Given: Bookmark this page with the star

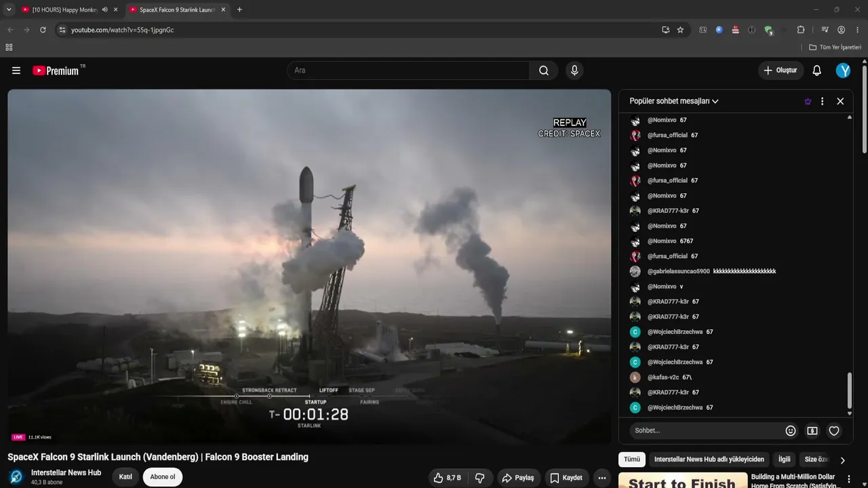Looking at the screenshot, I should 680,30.
